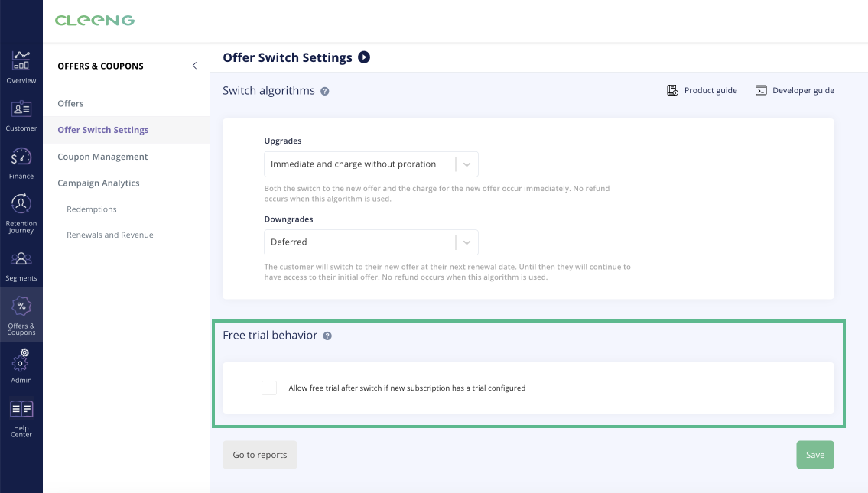
Task: Open the Customer section icon
Action: [x=21, y=109]
